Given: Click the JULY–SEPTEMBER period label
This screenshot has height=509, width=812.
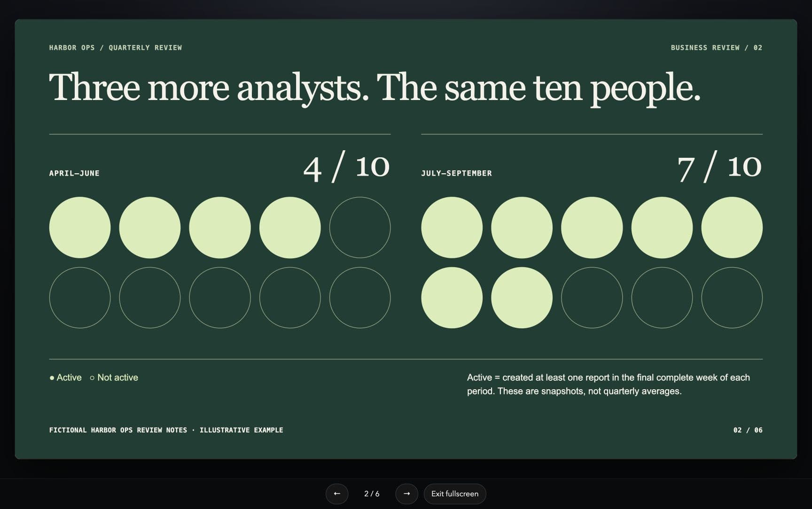Looking at the screenshot, I should tap(456, 173).
